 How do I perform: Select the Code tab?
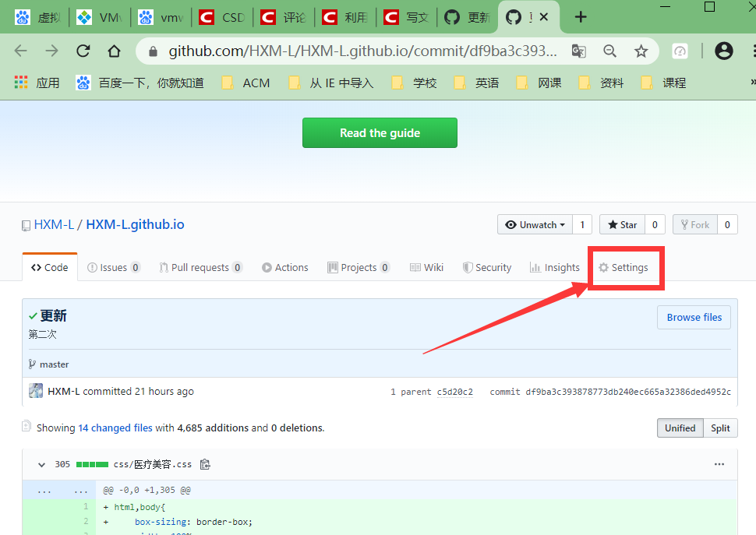pyautogui.click(x=50, y=267)
